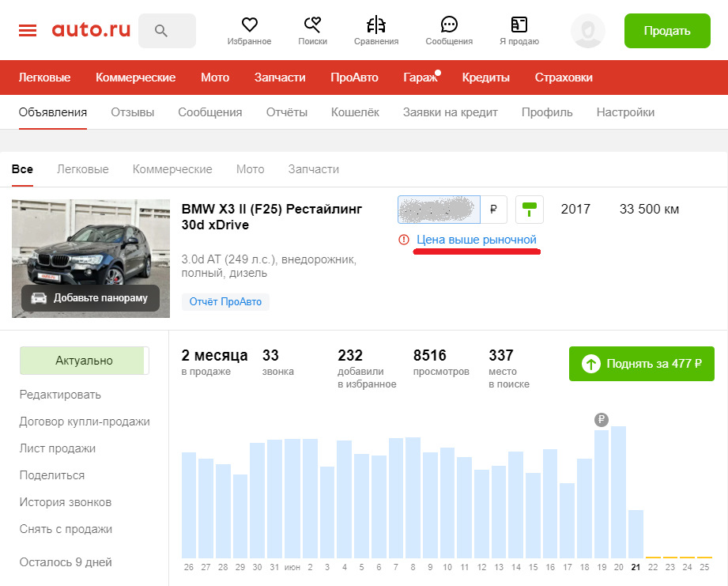728x586 pixels.
Task: Select the Мото filter tab
Action: point(251,169)
